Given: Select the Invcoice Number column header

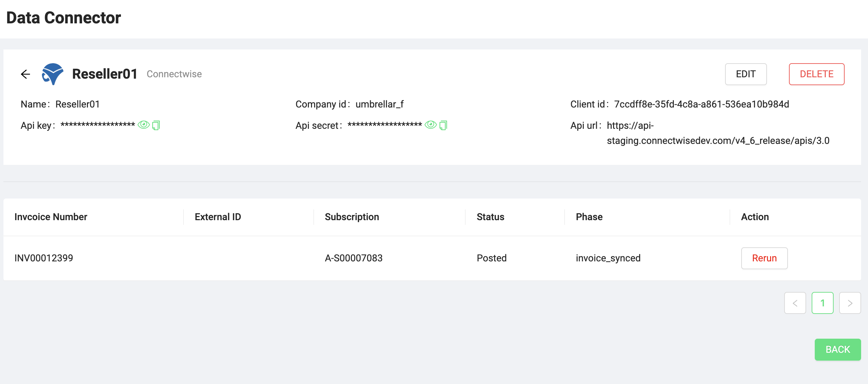Looking at the screenshot, I should click(51, 217).
